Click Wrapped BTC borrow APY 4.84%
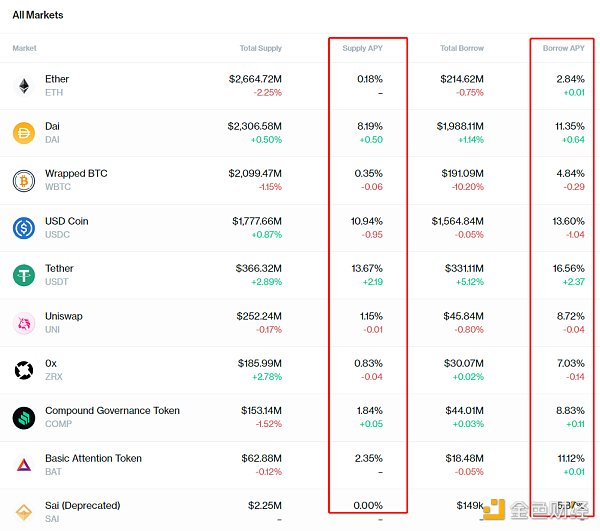600x531 pixels. coord(571,173)
